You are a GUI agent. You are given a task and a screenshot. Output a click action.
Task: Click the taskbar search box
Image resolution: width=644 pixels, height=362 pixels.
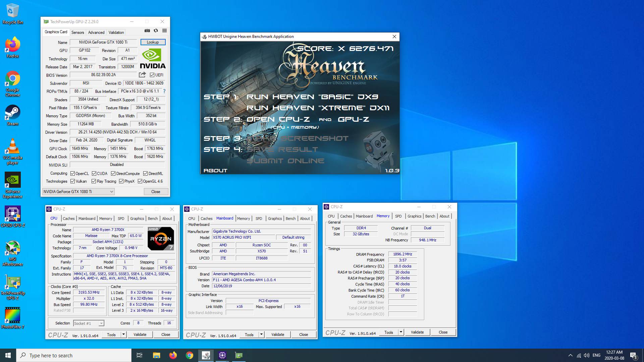74,355
